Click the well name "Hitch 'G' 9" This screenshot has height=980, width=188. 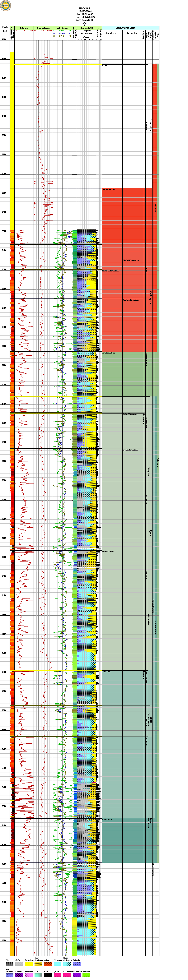point(85,8)
